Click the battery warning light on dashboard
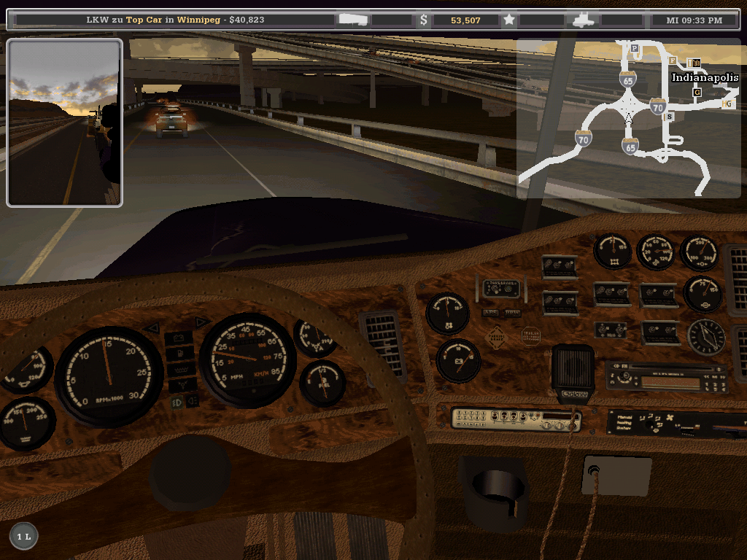The width and height of the screenshot is (747, 560). (x=179, y=338)
